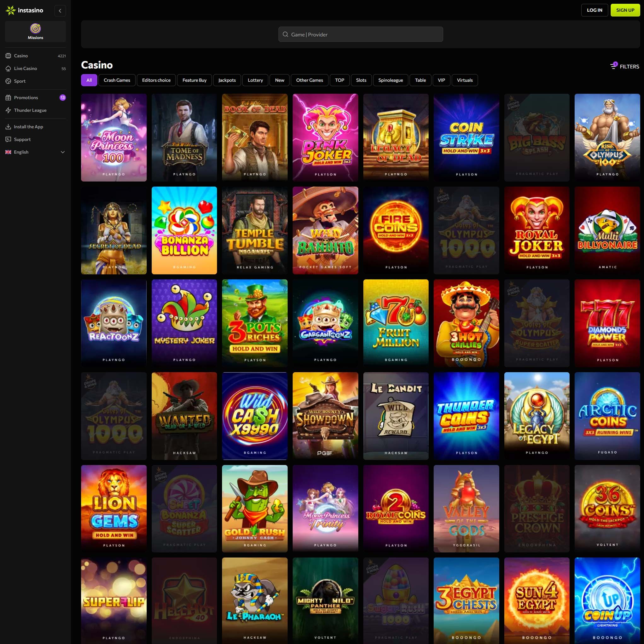The width and height of the screenshot is (644, 644).
Task: Switch to the Crash Games tab
Action: click(x=117, y=80)
